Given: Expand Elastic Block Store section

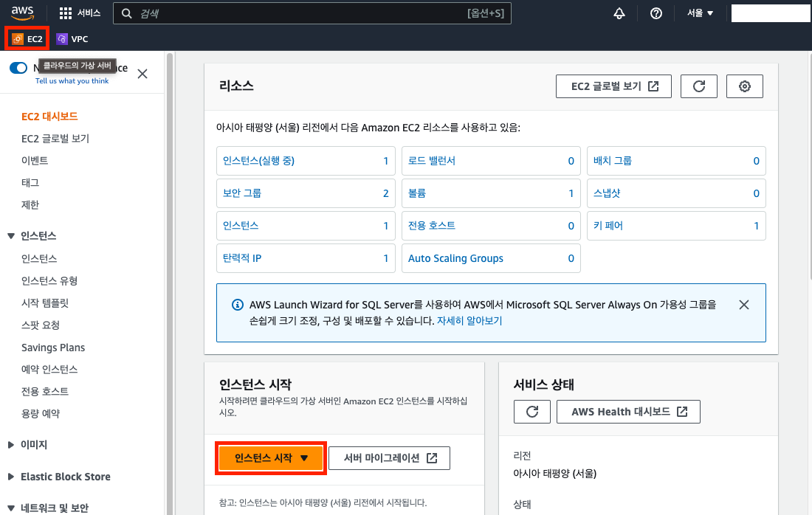Looking at the screenshot, I should (x=11, y=477).
